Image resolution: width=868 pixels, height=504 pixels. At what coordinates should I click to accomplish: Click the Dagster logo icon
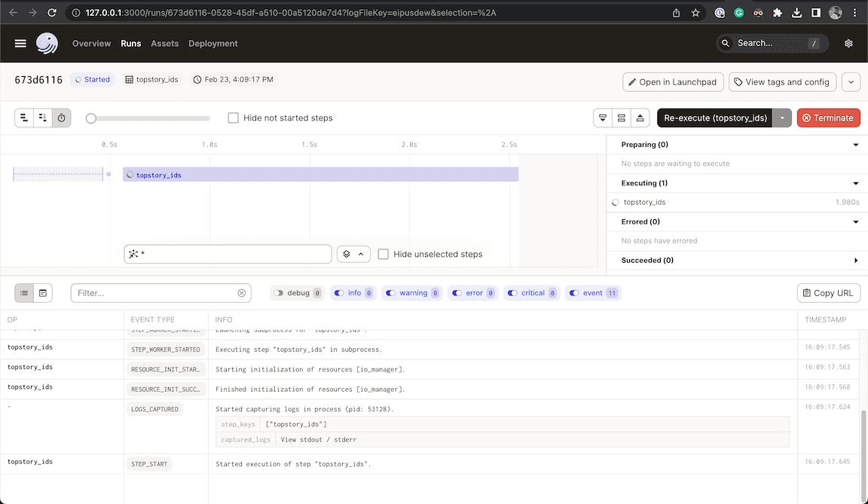pos(47,43)
